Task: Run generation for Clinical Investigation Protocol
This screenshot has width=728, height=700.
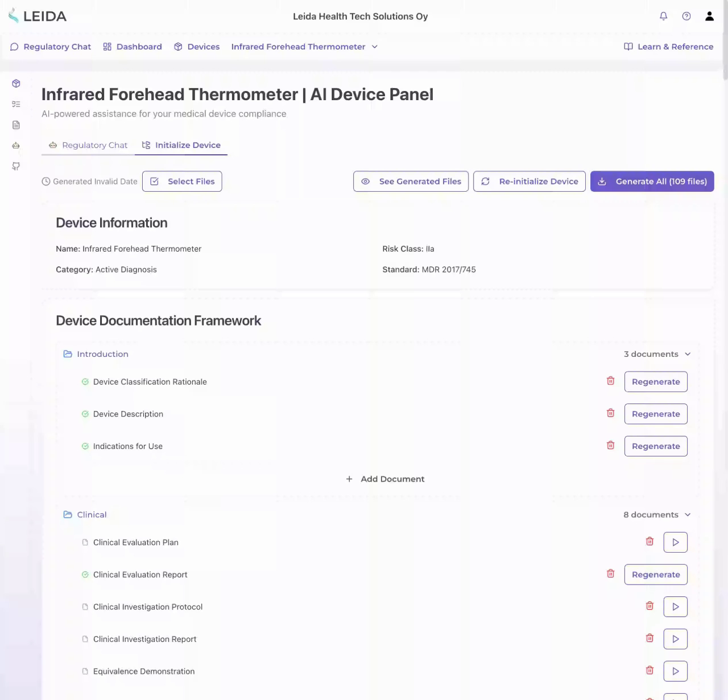Action: 675,607
